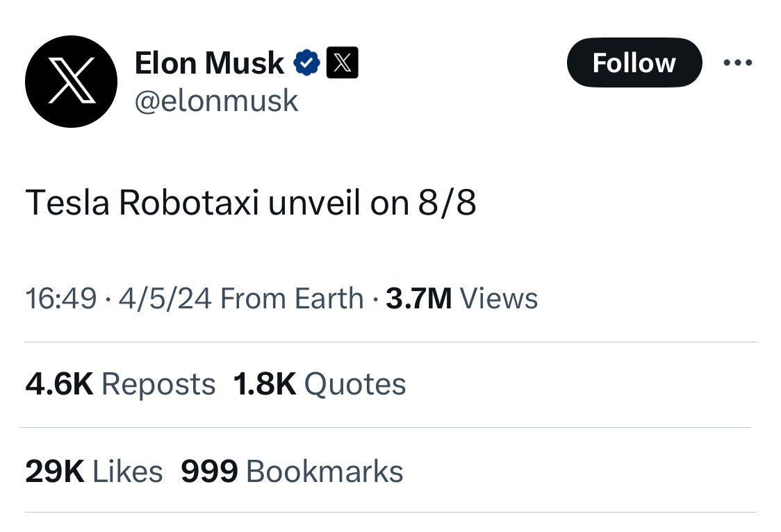Click the 999 Bookmarks count
This screenshot has height=532, width=781.
(292, 472)
